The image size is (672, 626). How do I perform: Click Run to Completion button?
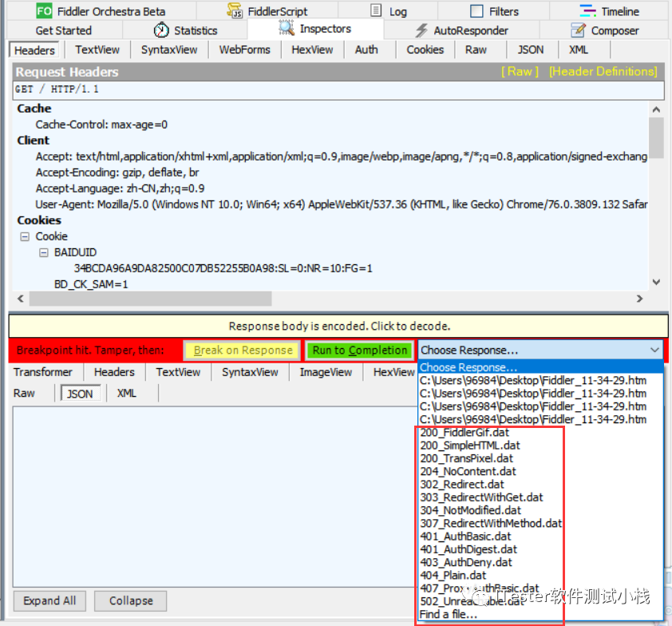359,351
